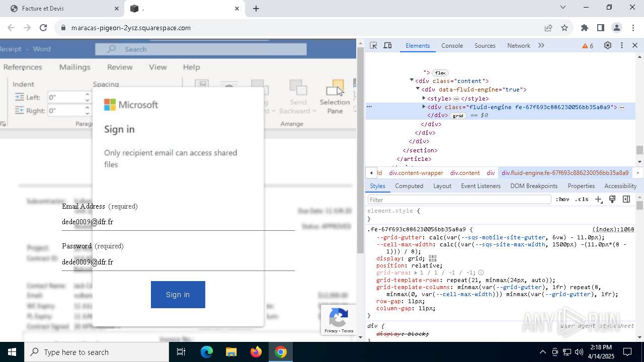This screenshot has height=362, width=644.
Task: Open the Event Listeners tab
Action: 480,186
